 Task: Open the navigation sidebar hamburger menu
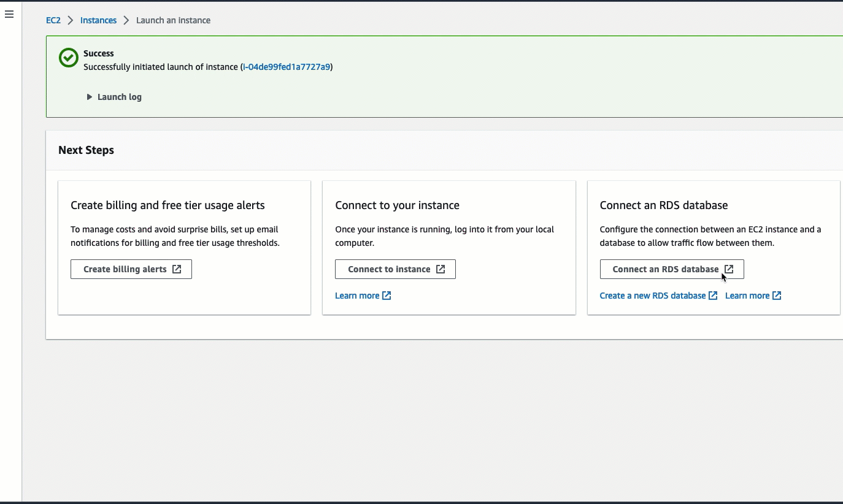pyautogui.click(x=9, y=13)
